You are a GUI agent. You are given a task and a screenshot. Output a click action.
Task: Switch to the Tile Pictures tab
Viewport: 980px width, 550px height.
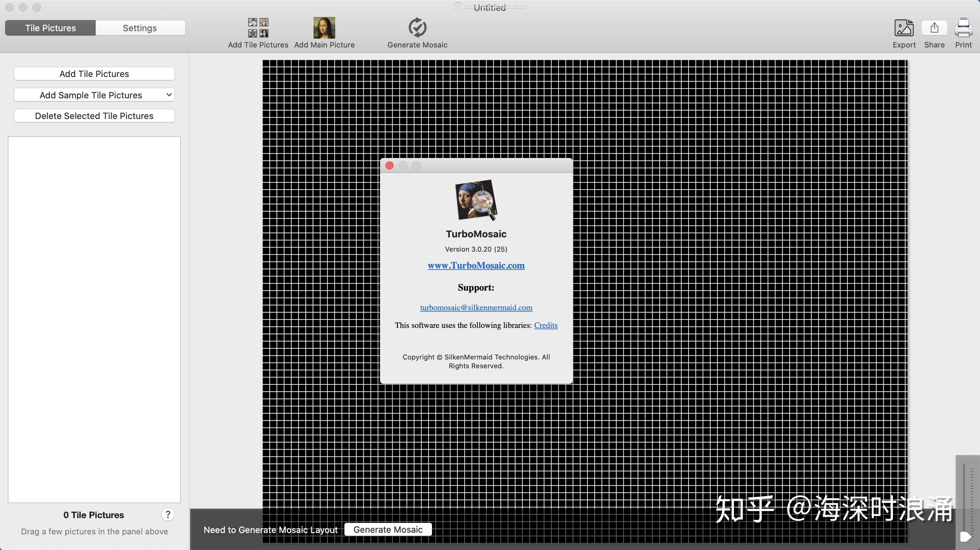(50, 28)
